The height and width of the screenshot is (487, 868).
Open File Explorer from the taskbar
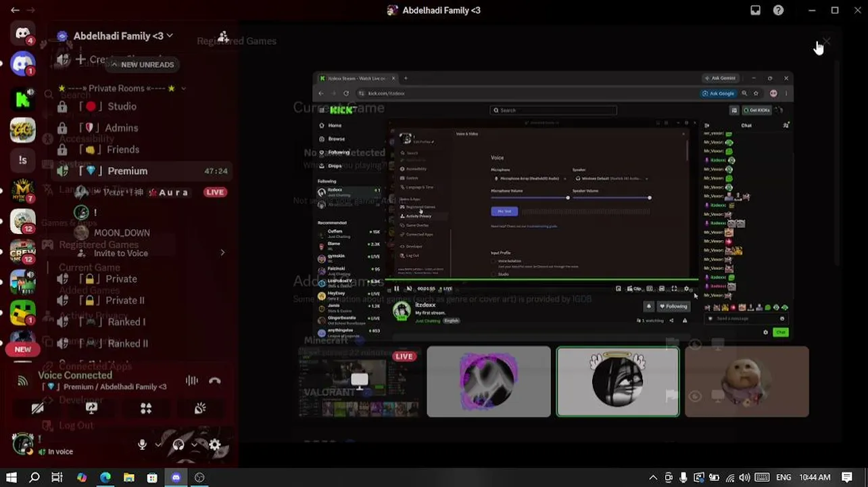[128, 478]
